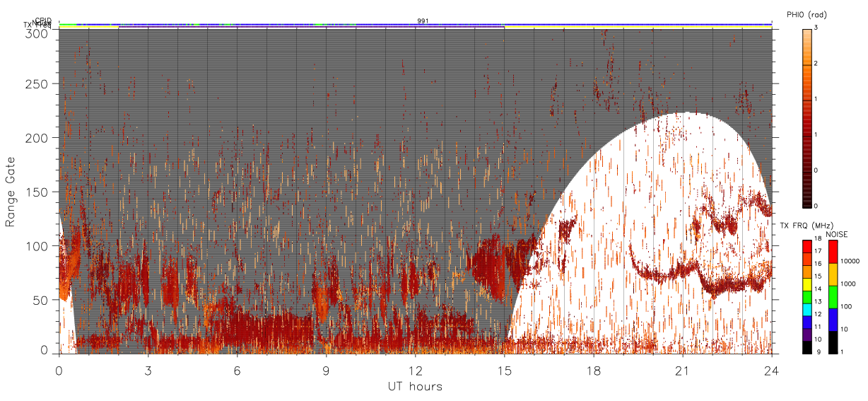Pick the green swatch in TX FRQ legend

click(x=807, y=297)
